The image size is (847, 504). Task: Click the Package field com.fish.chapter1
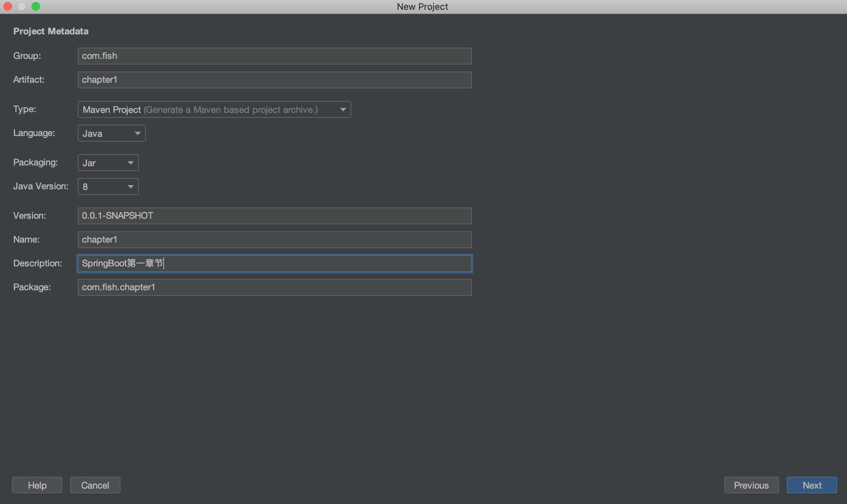pos(274,287)
